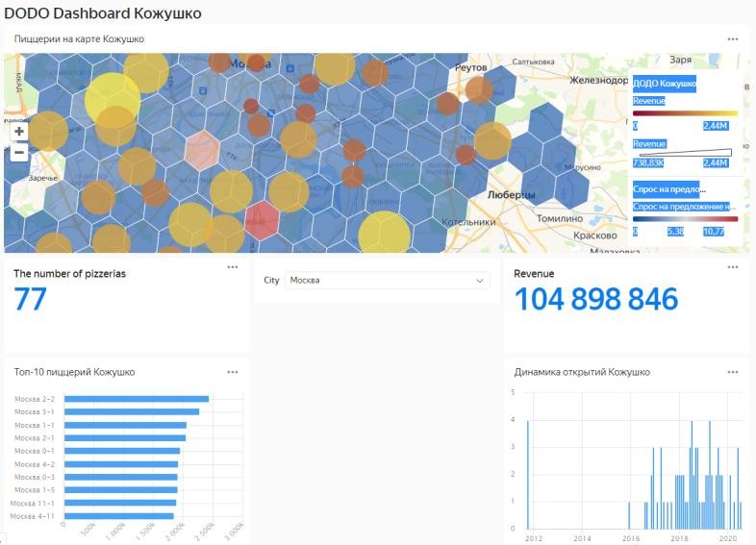Click the Пиццерии на карте Кожушко title
This screenshot has width=756, height=545.
pos(79,39)
